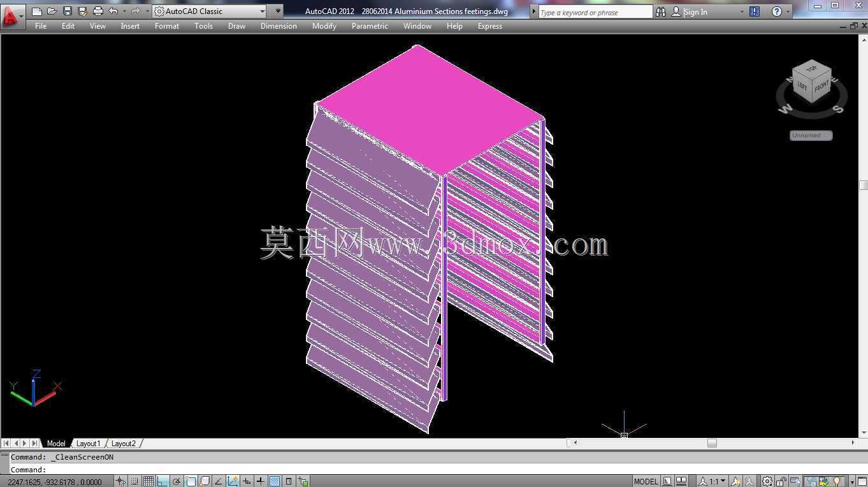Toggle Polar Tracking in status bar
Viewport: 868px width, 487px height.
coord(177,481)
